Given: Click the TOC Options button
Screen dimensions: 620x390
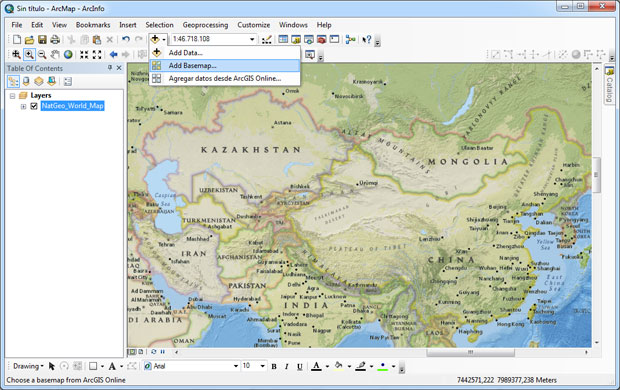Looking at the screenshot, I should pos(68,81).
